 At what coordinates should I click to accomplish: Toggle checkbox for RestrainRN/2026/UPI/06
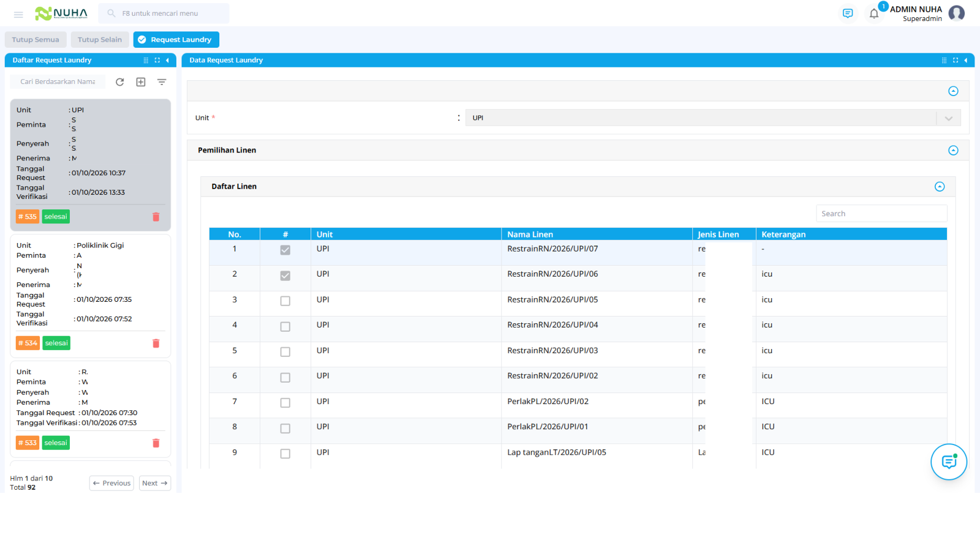(285, 275)
